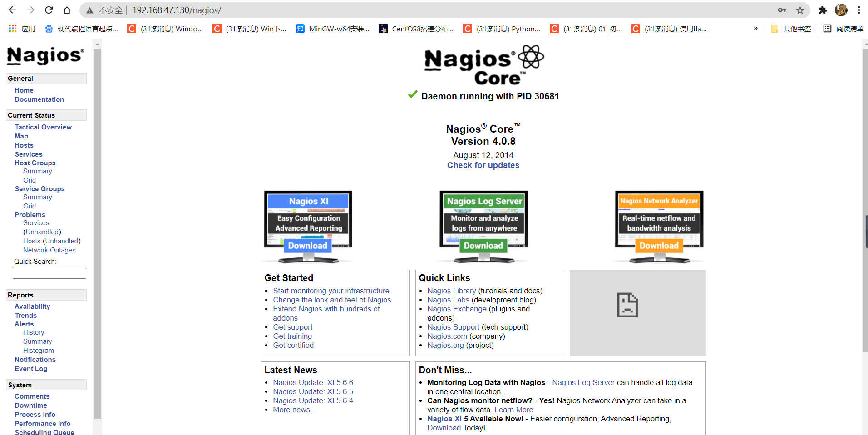Open the Notifications report
868x435 pixels.
(x=35, y=360)
